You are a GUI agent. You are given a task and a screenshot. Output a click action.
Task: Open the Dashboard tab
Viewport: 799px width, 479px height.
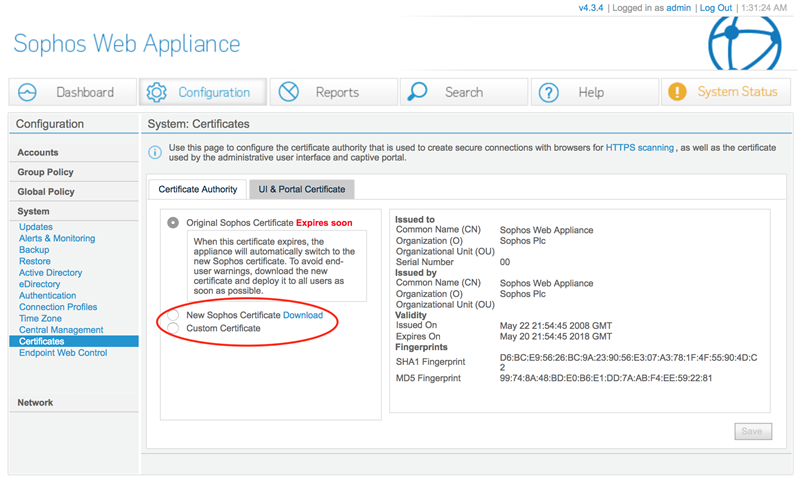coord(73,92)
